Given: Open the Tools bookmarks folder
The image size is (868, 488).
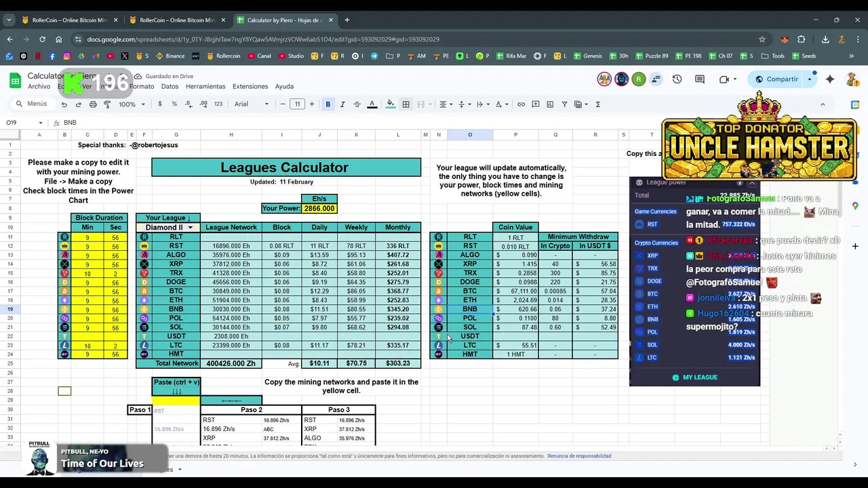Looking at the screenshot, I should [x=772, y=56].
